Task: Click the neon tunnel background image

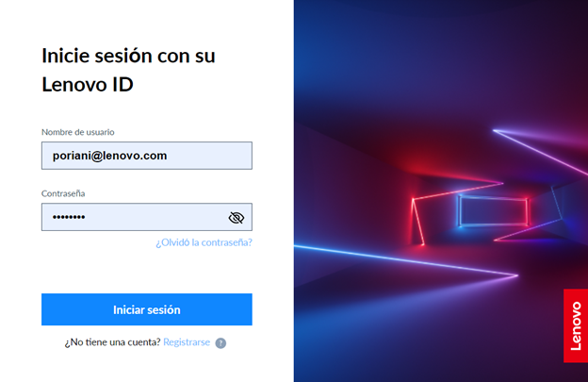Action: click(441, 191)
